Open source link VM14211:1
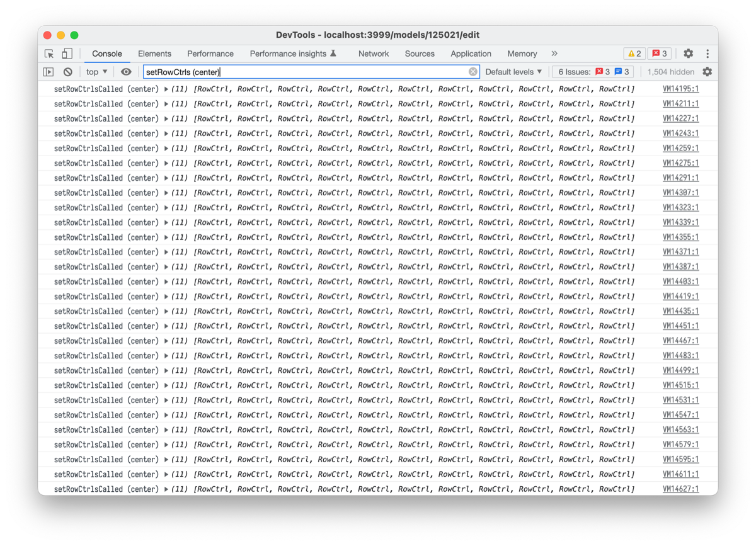Screen dimensions: 756x546 [x=680, y=104]
